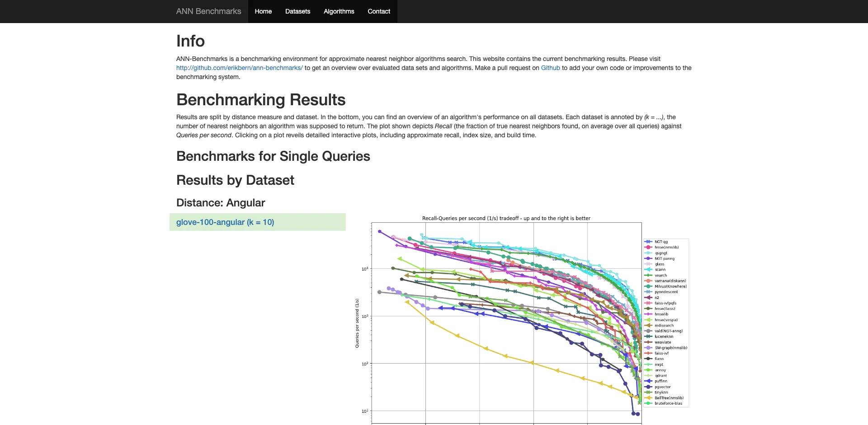Click the plot title 'Recall-Queries per second (1/s) tradeoff'
The width and height of the screenshot is (868, 425).
pos(506,218)
